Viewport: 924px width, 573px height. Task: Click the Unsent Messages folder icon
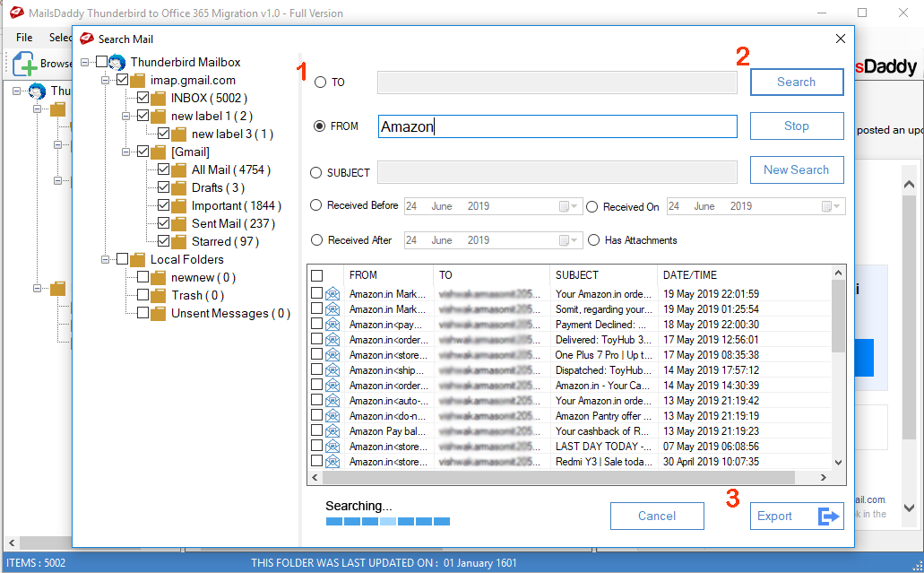click(x=158, y=314)
